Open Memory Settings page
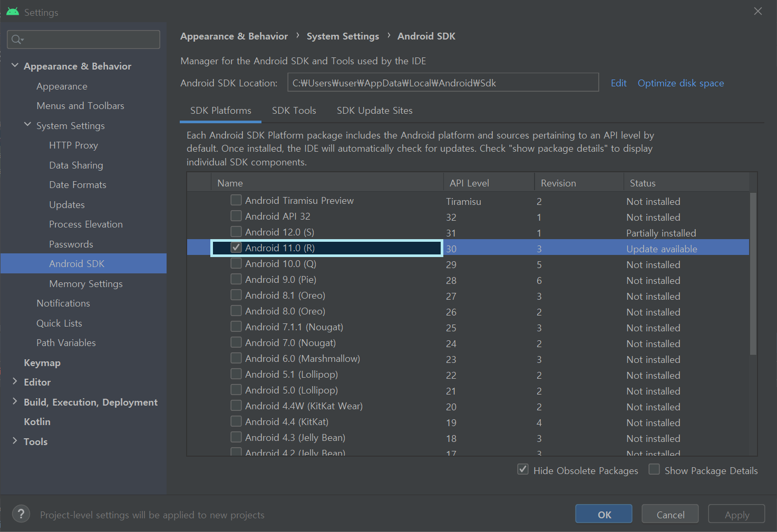The image size is (777, 532). 85,283
